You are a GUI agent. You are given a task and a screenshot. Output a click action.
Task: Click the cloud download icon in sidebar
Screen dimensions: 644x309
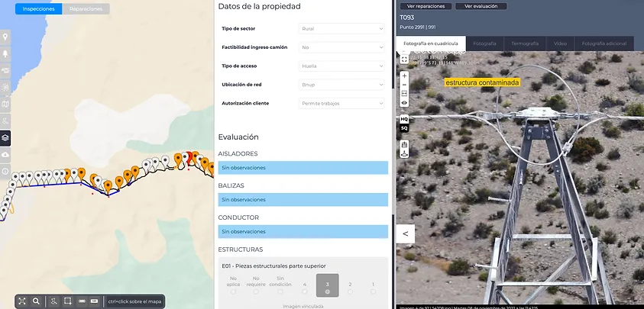coord(5,155)
